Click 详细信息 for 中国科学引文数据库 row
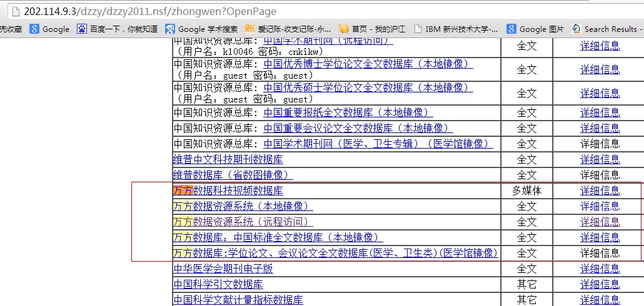This screenshot has width=644, height=306. (600, 285)
